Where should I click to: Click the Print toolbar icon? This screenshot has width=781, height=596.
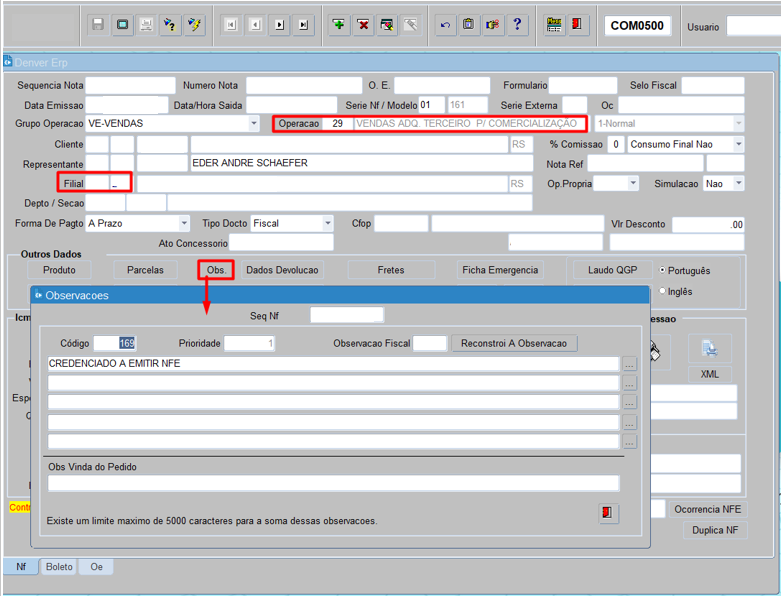pos(146,24)
